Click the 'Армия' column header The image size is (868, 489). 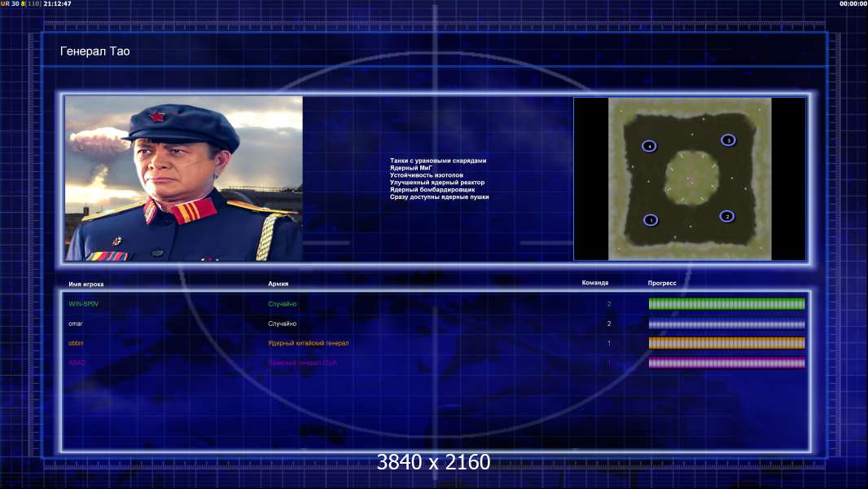278,284
